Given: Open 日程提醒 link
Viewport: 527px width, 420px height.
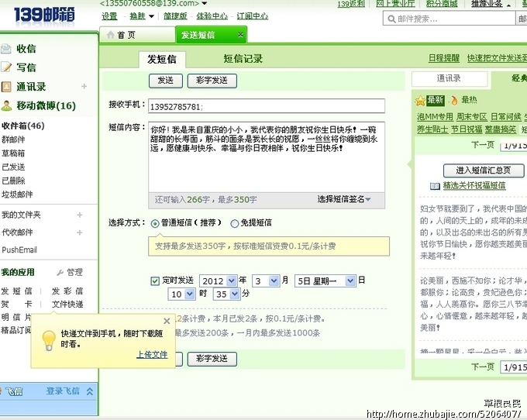Looking at the screenshot, I should tap(444, 58).
